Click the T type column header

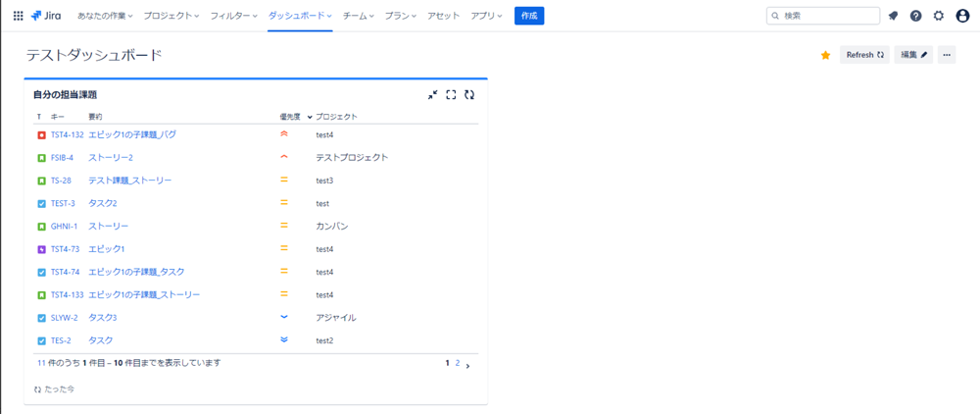[39, 117]
